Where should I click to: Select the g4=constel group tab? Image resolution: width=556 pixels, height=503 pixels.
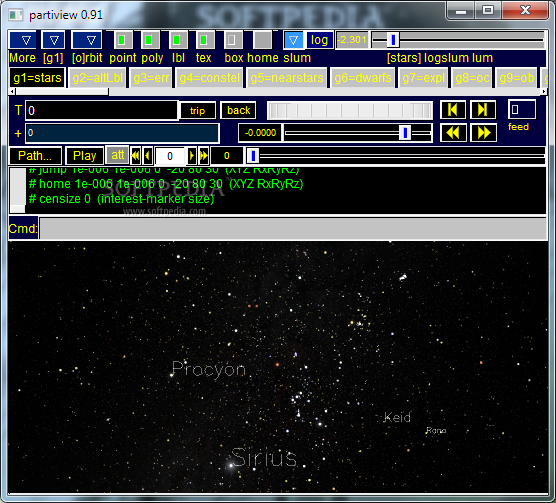pos(210,78)
